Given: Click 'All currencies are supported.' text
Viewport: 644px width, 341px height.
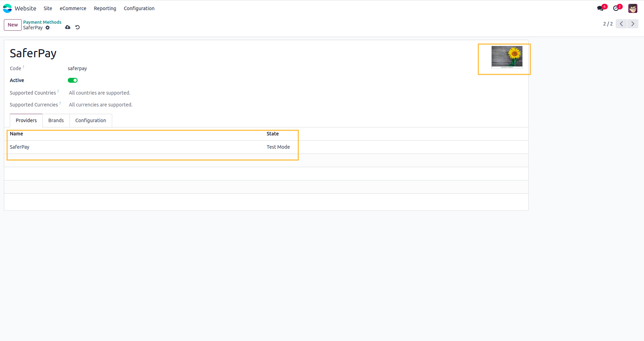Looking at the screenshot, I should pos(101,105).
